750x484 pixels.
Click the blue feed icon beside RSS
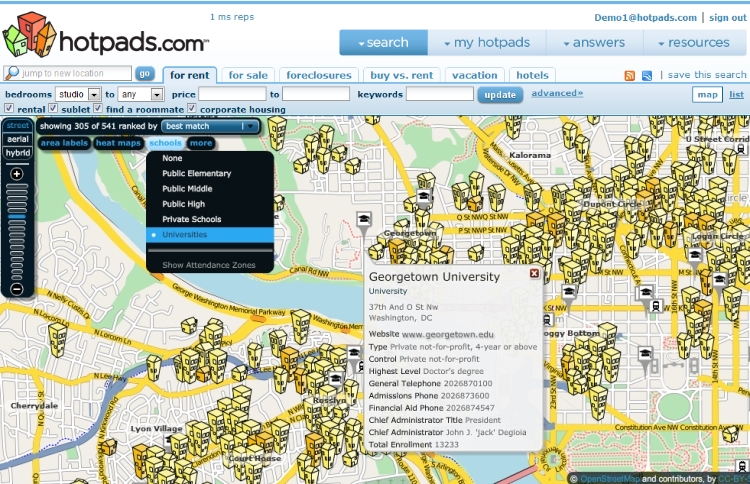647,76
